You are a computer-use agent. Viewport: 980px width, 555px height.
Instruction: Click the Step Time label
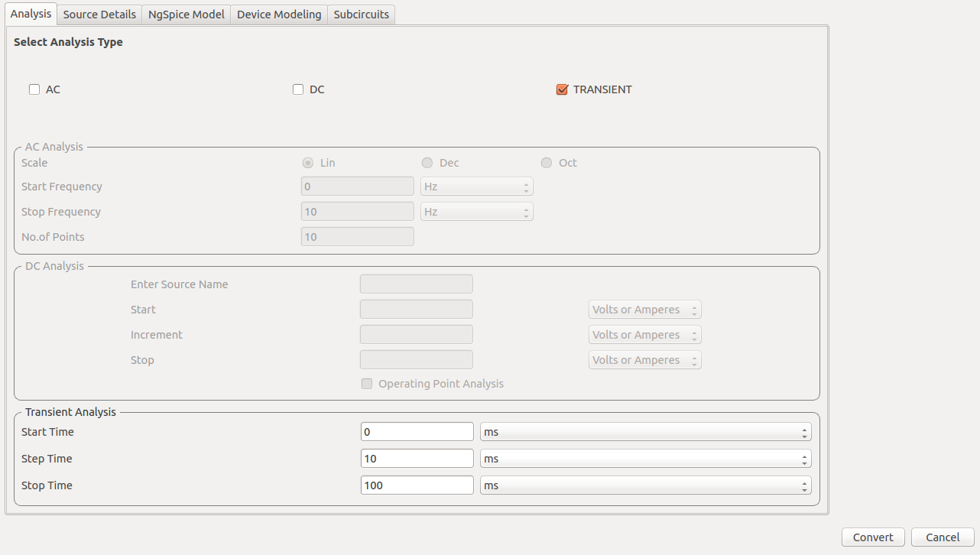(47, 459)
